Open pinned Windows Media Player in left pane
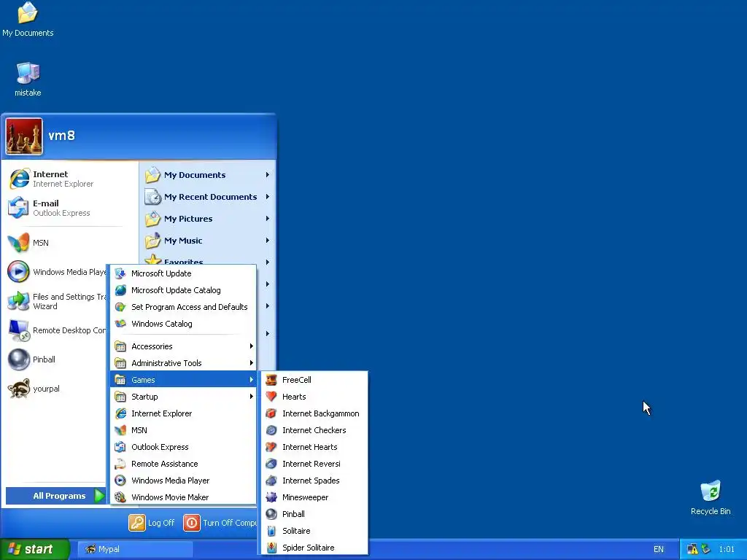The height and width of the screenshot is (560, 747). 55,272
